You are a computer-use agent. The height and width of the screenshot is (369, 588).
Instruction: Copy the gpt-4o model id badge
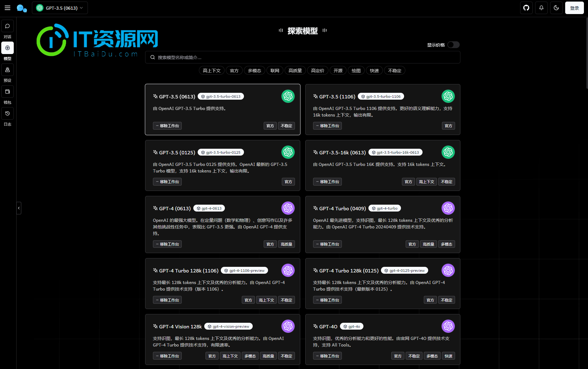[352, 327]
